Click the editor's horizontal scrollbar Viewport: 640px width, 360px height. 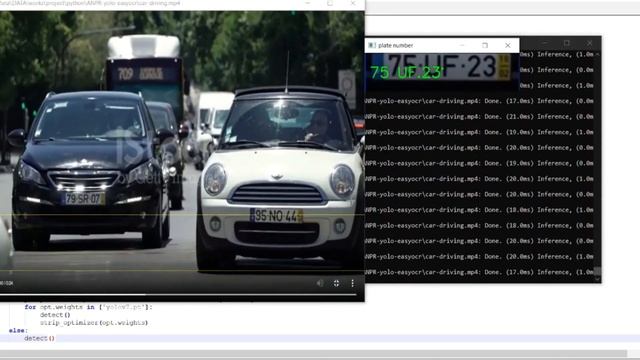tap(313, 353)
